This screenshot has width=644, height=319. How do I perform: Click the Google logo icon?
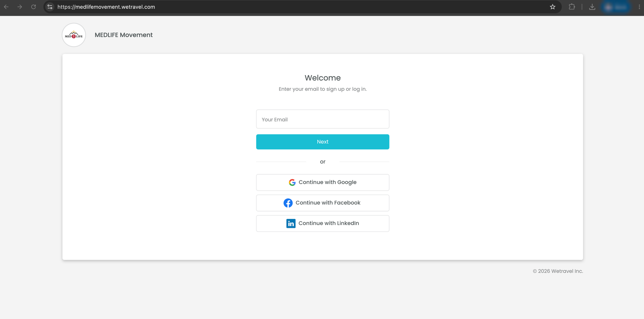click(x=292, y=182)
